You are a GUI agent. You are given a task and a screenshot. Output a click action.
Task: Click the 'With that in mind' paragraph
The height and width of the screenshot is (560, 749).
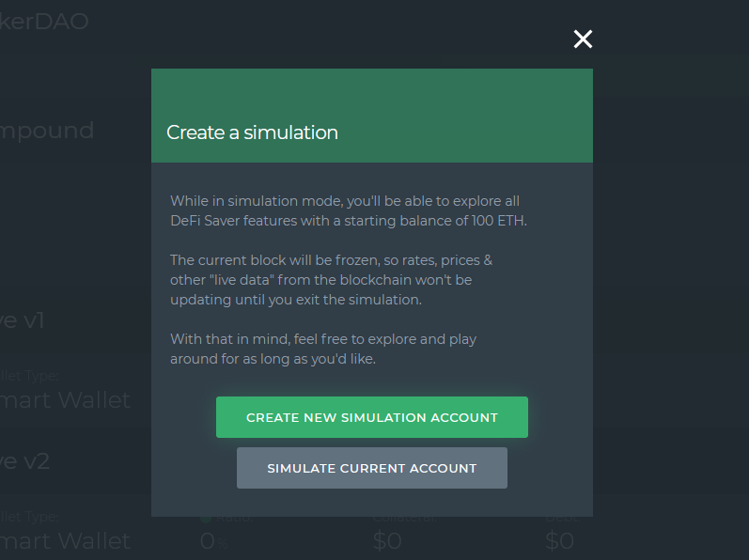323,349
